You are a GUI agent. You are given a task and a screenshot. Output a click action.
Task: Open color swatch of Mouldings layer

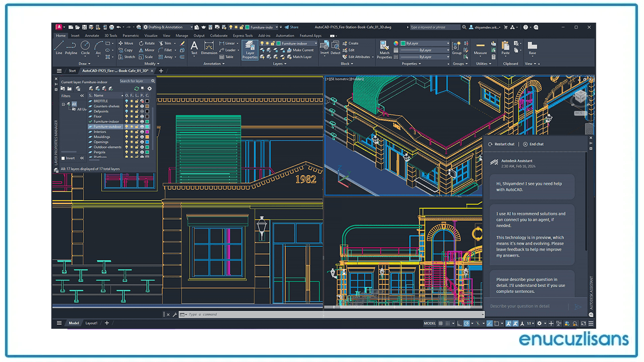pos(147,137)
